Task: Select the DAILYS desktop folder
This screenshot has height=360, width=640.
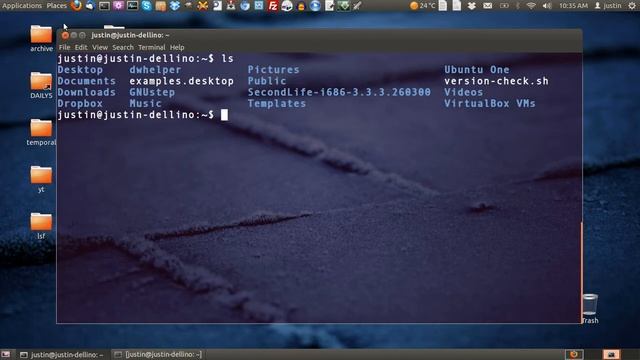Action: (x=41, y=85)
